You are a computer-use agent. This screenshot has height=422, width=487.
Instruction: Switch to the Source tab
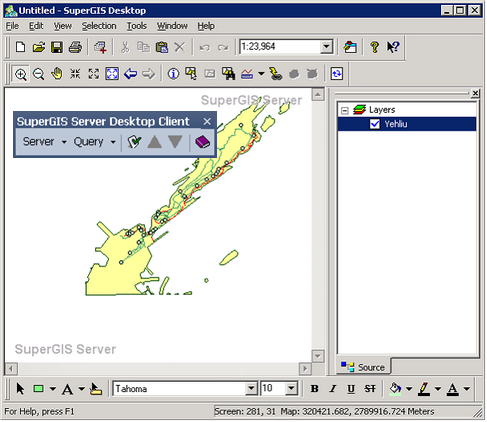pyautogui.click(x=363, y=367)
